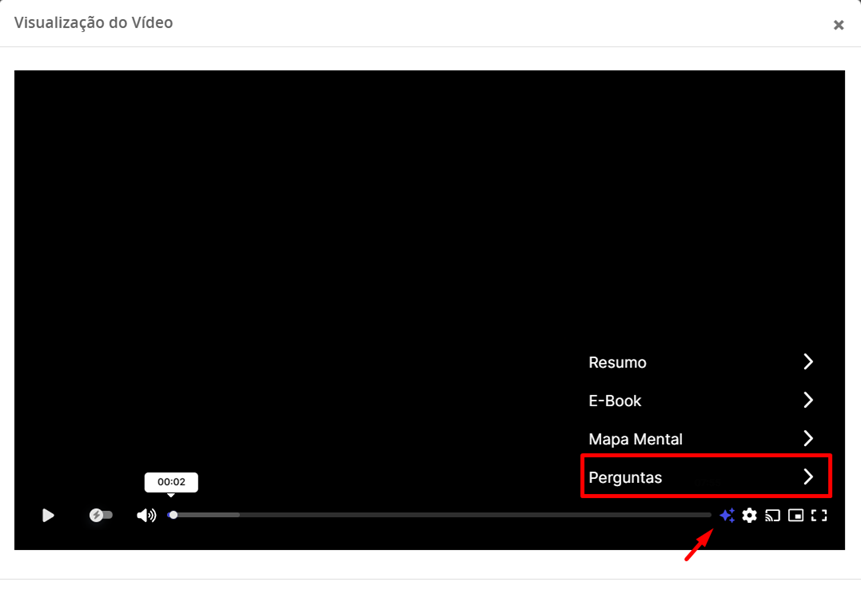Mute the video volume

146,515
